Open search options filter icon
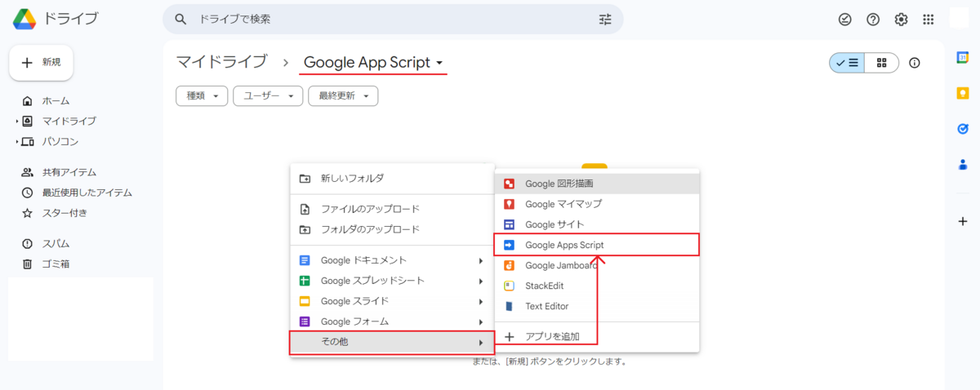 [x=605, y=19]
